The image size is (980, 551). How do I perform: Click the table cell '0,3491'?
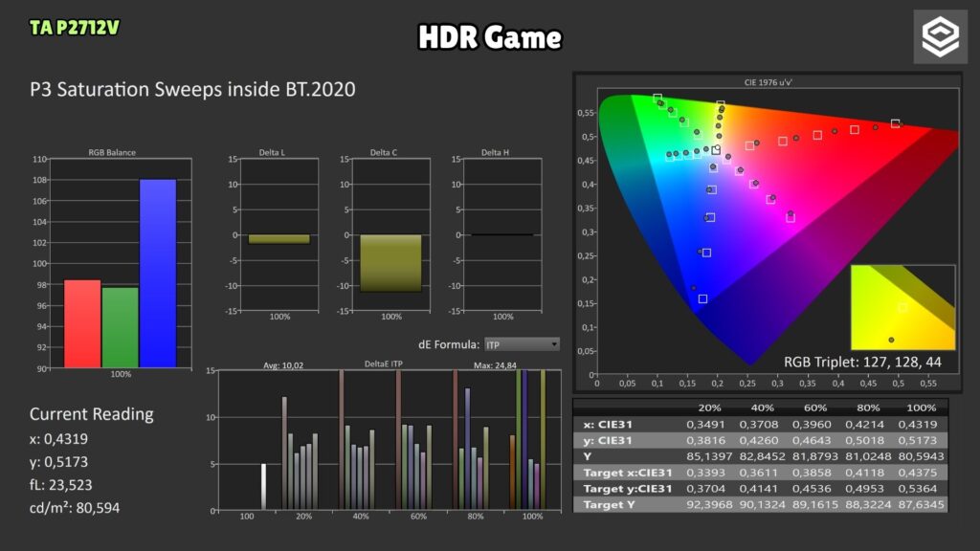tap(705, 424)
